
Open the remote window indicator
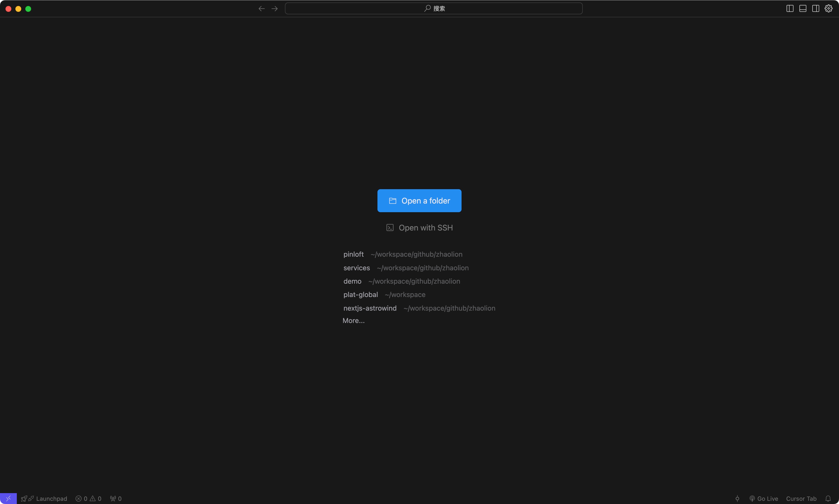(x=8, y=498)
